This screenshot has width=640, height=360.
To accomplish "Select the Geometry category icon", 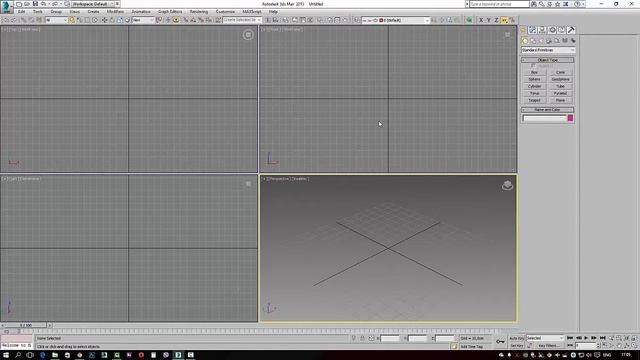I will click(x=525, y=41).
